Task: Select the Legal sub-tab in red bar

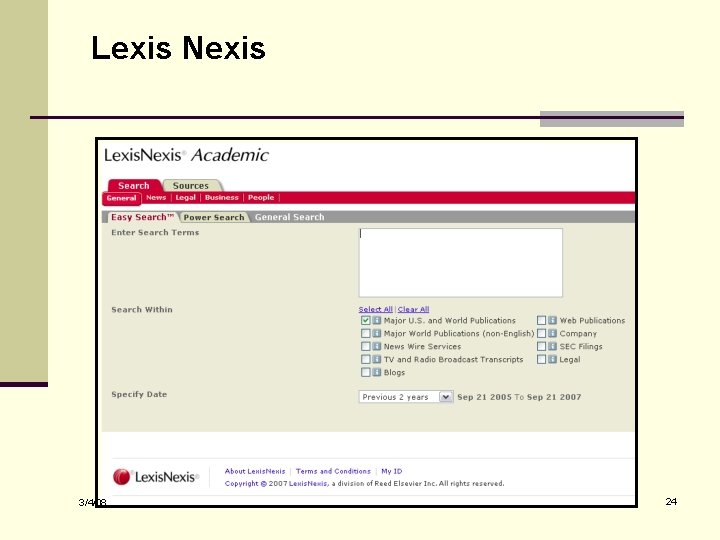Action: click(186, 197)
